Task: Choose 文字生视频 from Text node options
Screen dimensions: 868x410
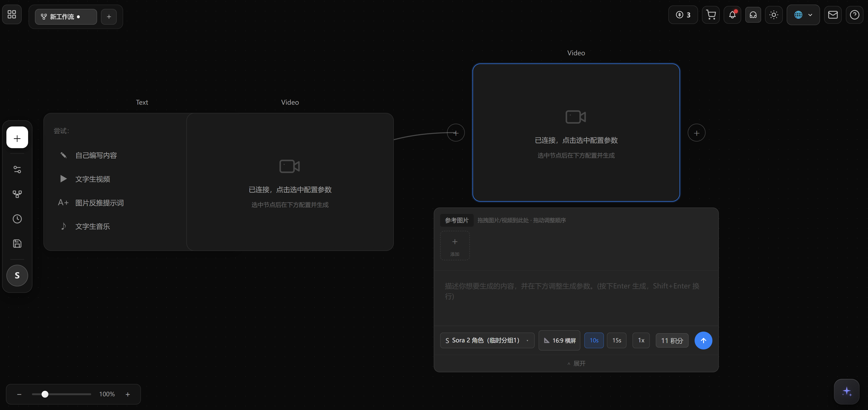Action: pos(92,179)
